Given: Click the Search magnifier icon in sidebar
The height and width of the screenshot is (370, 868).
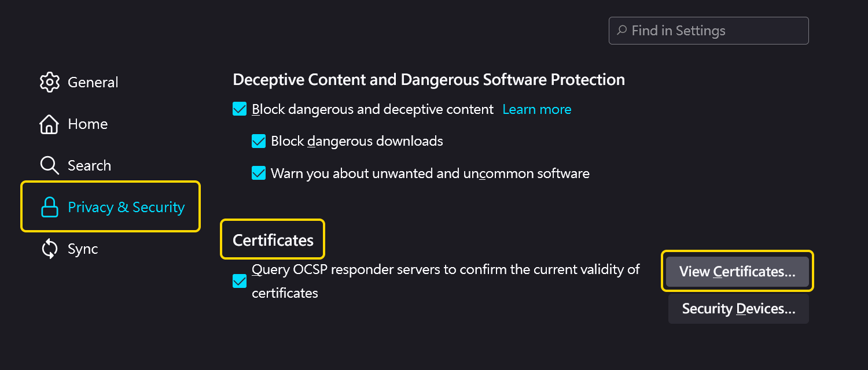Looking at the screenshot, I should (x=50, y=165).
